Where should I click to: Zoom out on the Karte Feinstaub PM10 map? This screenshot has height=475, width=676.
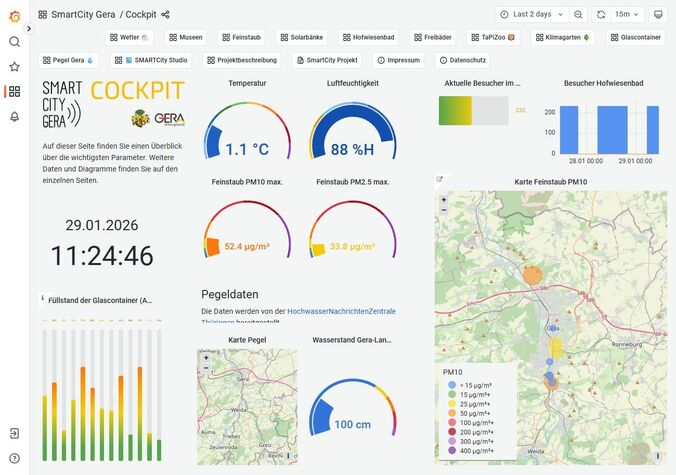444,210
